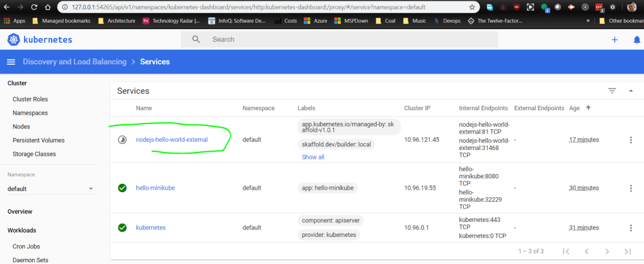The height and width of the screenshot is (264, 644).
Task: Click the filter icon in Services card
Action: point(612,91)
